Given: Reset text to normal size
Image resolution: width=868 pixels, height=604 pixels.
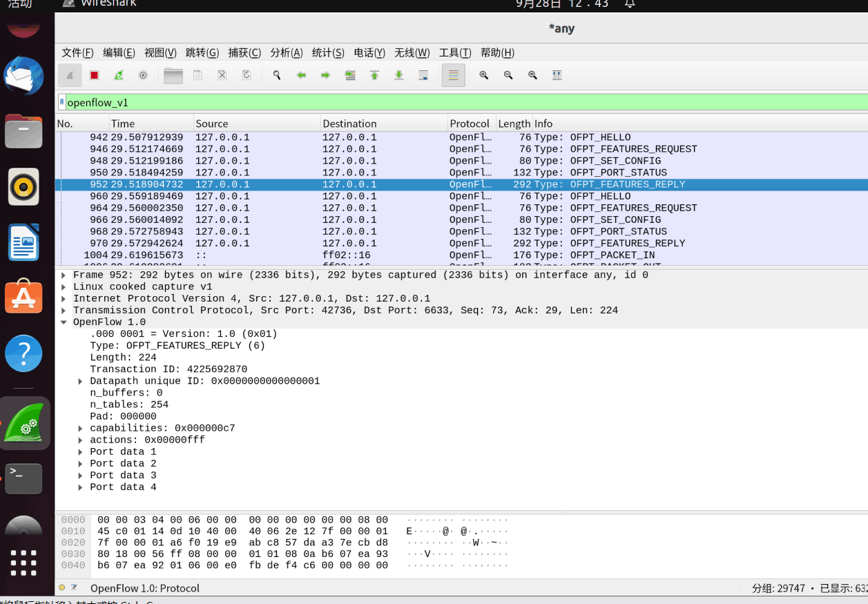Looking at the screenshot, I should [532, 75].
